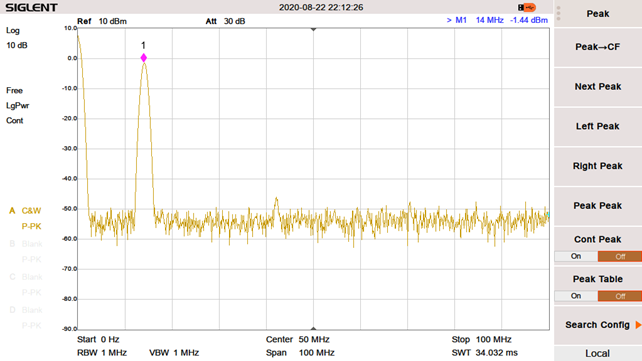
Task: Click the Peak softkey
Action: pyautogui.click(x=598, y=14)
